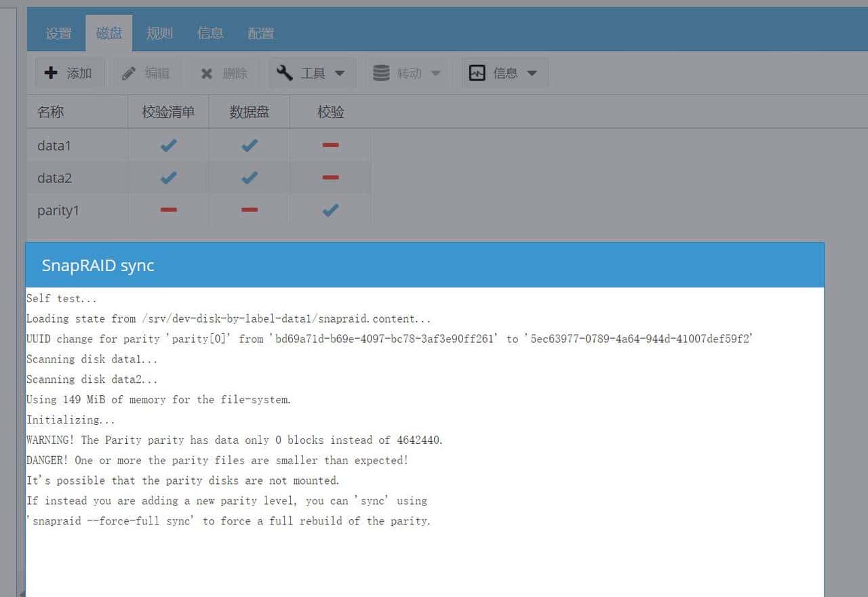
Task: Click the disk stack icon for 转动
Action: [x=381, y=73]
